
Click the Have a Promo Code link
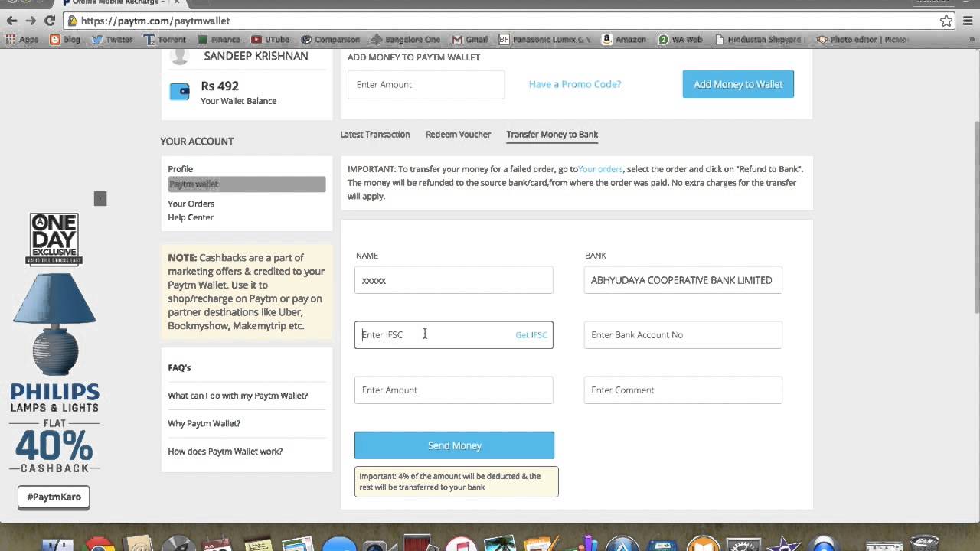(x=575, y=84)
